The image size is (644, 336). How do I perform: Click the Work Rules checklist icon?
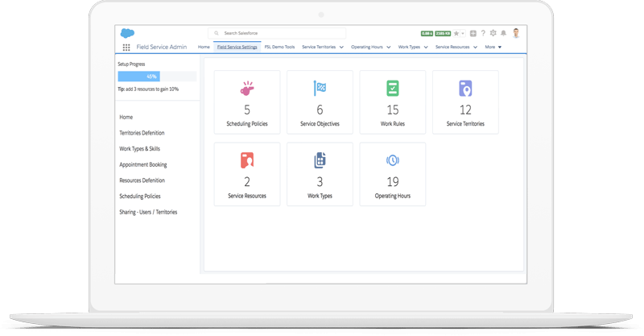393,89
